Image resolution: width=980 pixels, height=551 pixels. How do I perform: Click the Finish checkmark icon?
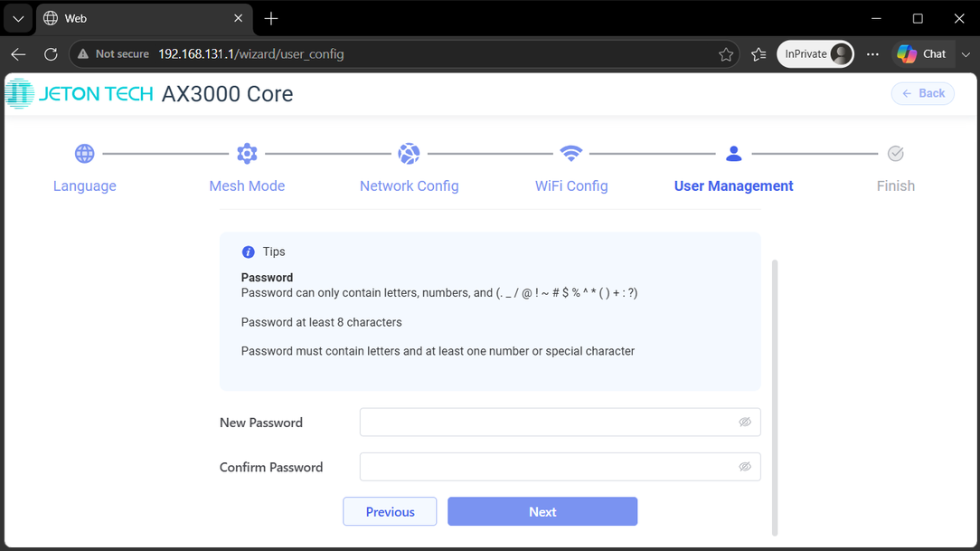[x=896, y=153]
